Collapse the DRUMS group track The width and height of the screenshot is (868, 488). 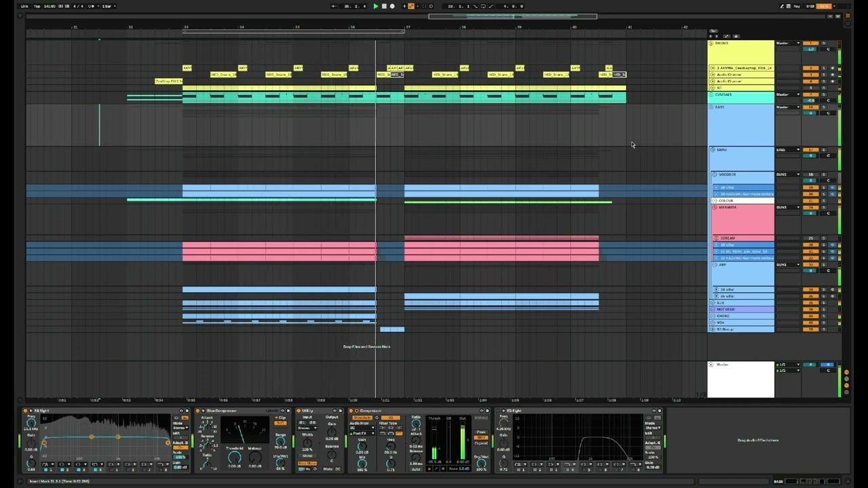pos(711,43)
